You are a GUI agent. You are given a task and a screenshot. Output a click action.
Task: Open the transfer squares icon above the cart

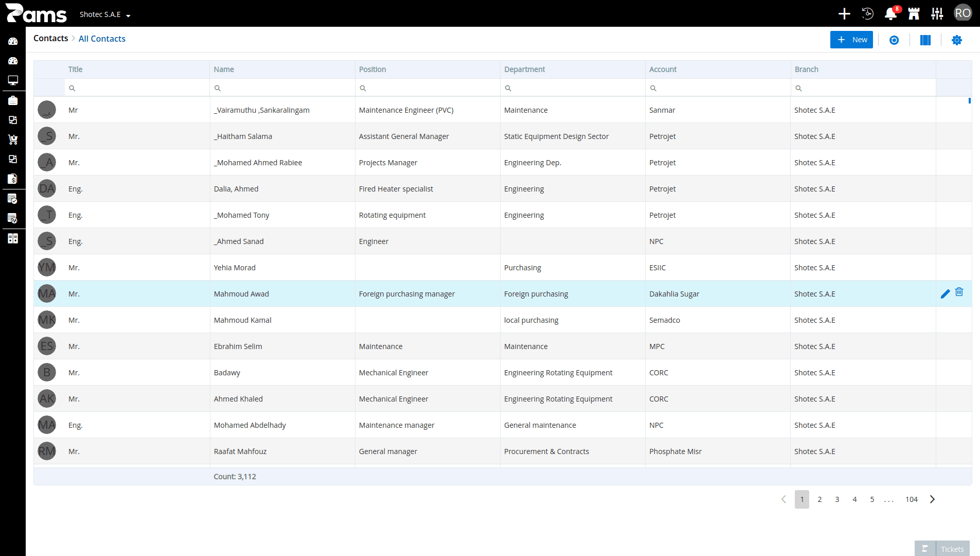(13, 120)
